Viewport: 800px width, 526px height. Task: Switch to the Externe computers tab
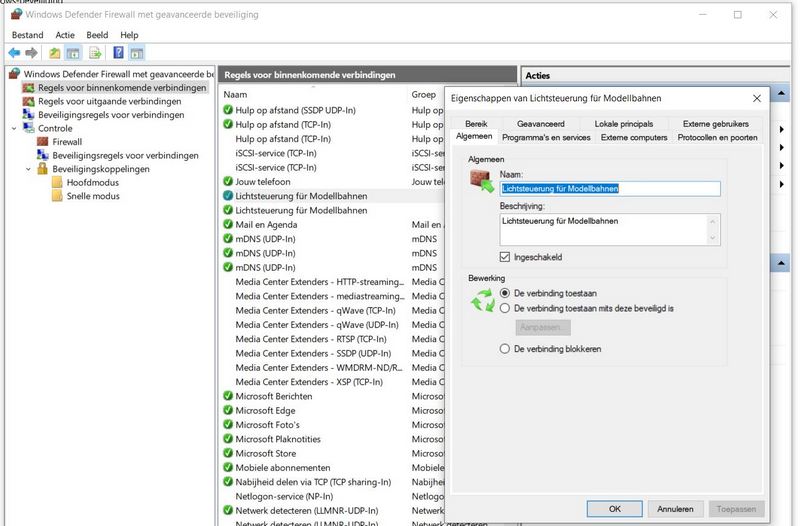coord(634,137)
